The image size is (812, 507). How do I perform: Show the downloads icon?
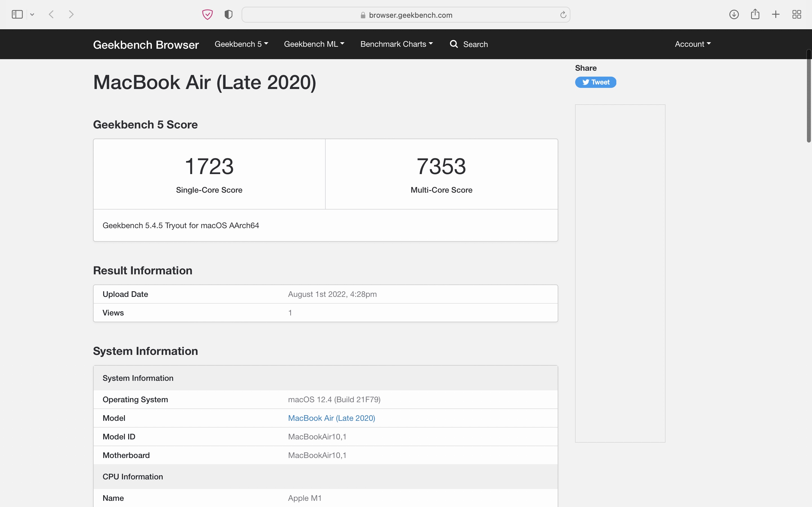[734, 14]
